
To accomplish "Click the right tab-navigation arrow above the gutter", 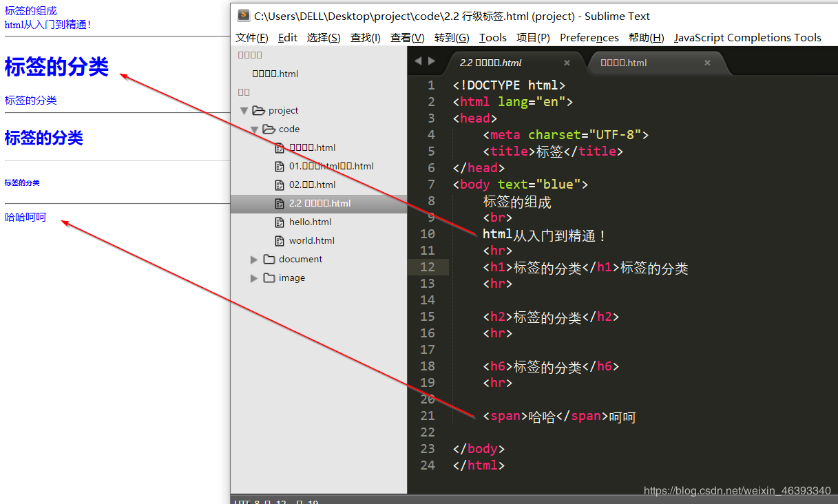I will tap(432, 61).
